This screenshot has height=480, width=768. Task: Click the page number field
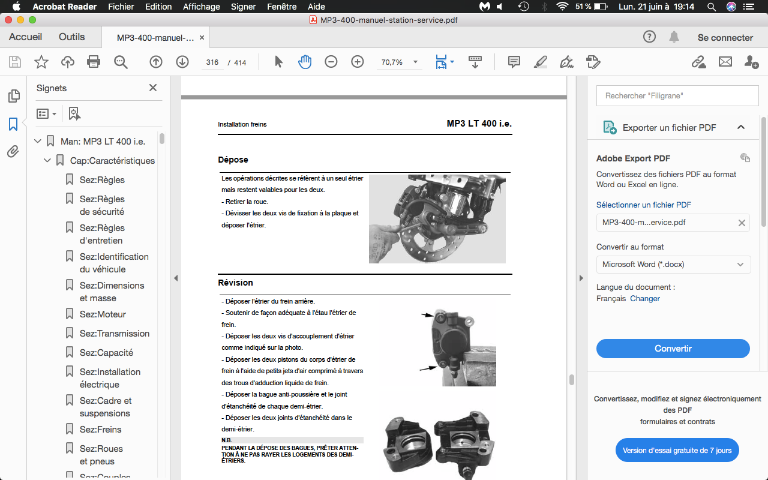click(x=212, y=62)
